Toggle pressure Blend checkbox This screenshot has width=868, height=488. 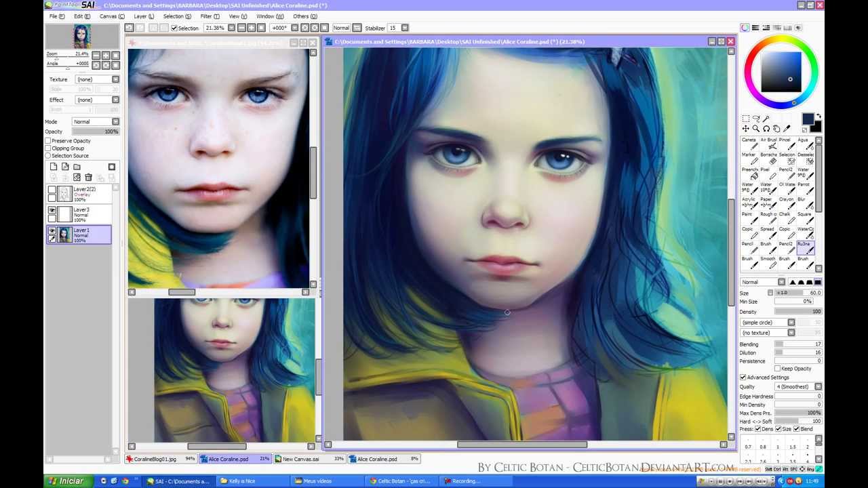click(x=796, y=430)
